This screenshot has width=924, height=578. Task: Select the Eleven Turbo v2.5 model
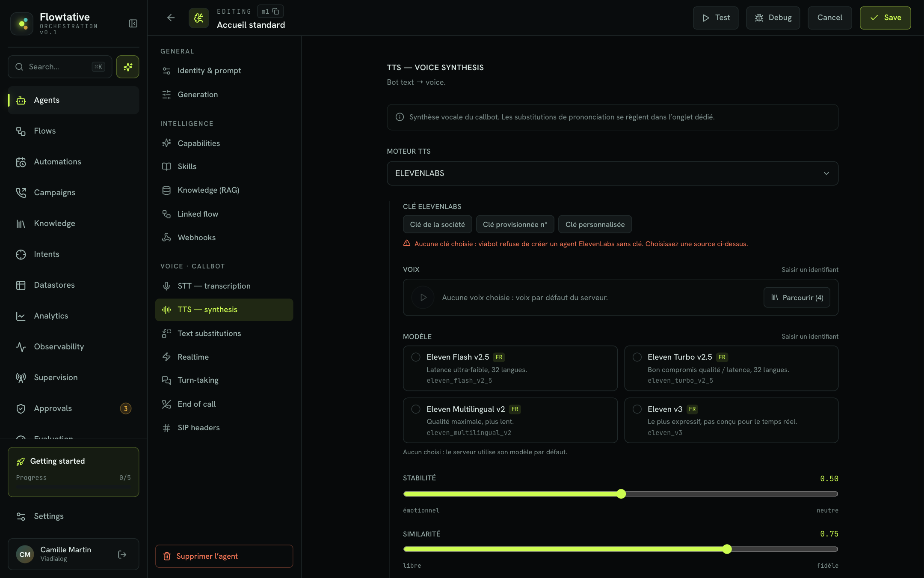pos(731,368)
